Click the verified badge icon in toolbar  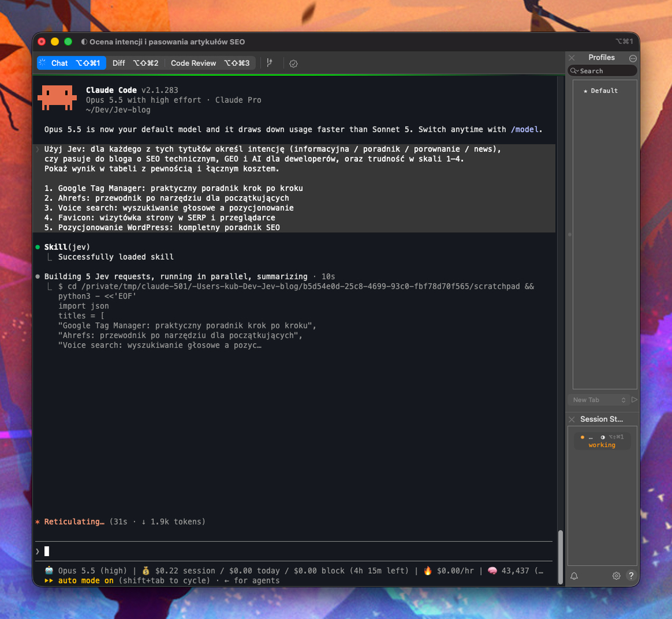pyautogui.click(x=294, y=63)
